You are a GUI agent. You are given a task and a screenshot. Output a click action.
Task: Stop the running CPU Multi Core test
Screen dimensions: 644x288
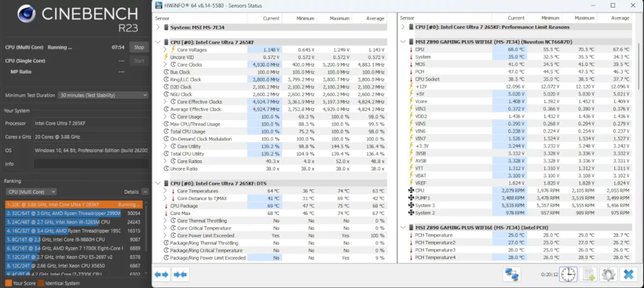click(x=139, y=47)
